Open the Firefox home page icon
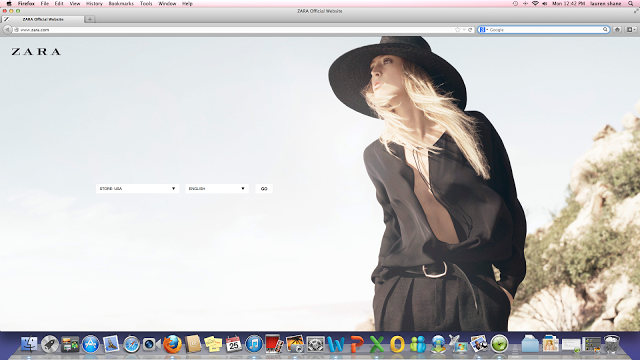The width and height of the screenshot is (640, 360). 618,30
